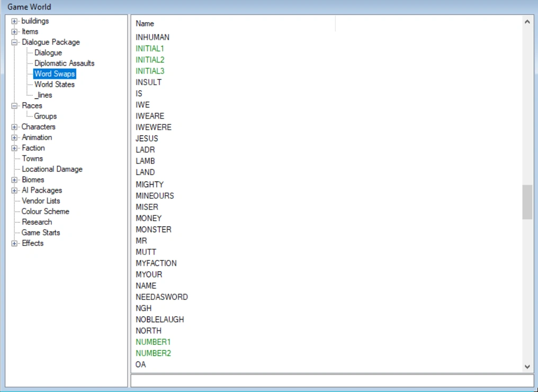
Task: Select the MYFACTION list entry
Action: (156, 263)
